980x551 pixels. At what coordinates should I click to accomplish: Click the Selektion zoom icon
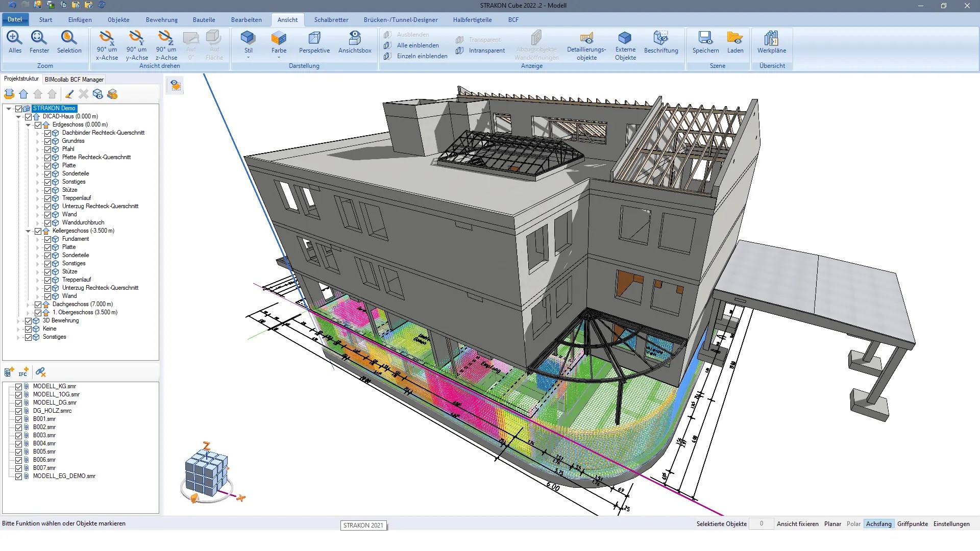(x=69, y=43)
